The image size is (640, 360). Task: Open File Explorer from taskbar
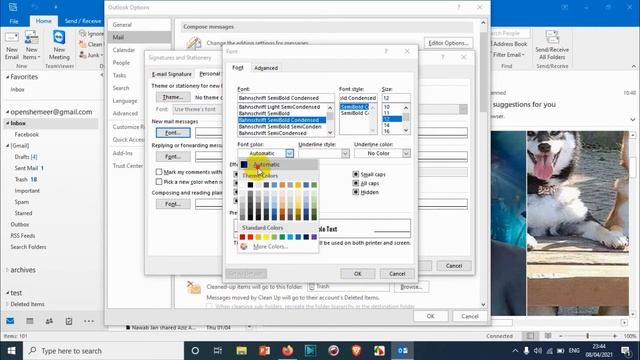241,351
